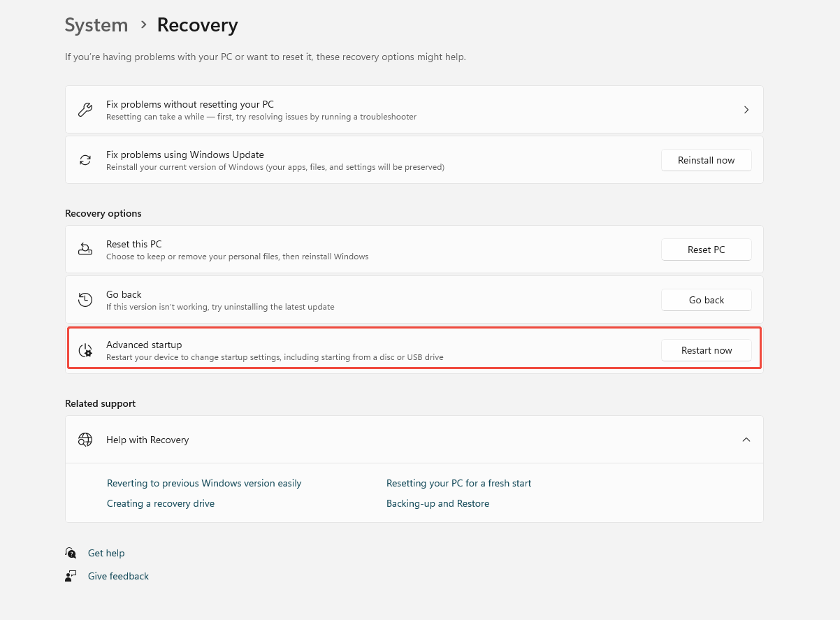Open Creating a recovery drive link

[x=161, y=503]
